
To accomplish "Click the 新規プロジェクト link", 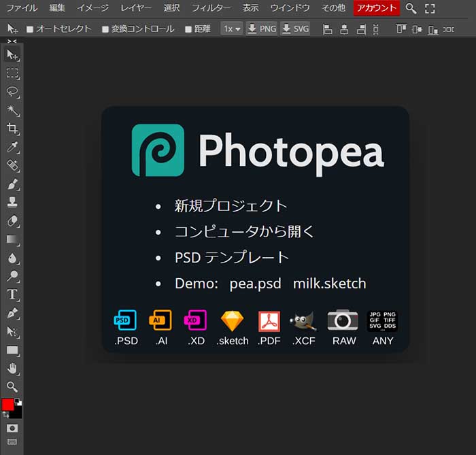I will tap(231, 206).
